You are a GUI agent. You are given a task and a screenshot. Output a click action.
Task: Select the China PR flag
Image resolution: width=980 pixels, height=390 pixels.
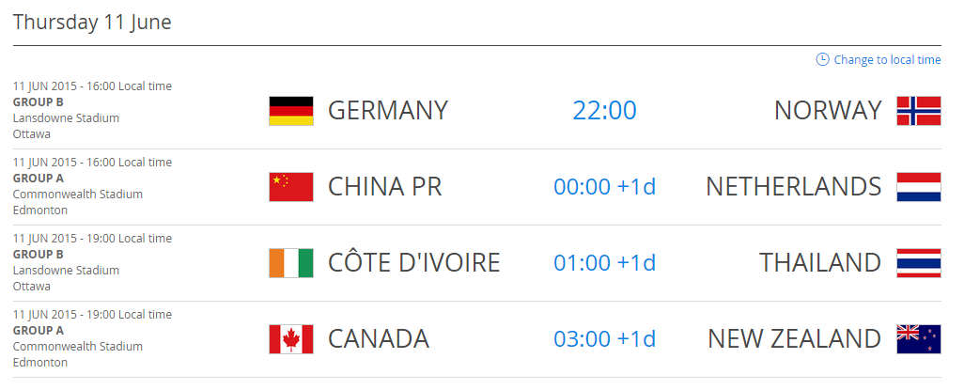[x=291, y=187]
